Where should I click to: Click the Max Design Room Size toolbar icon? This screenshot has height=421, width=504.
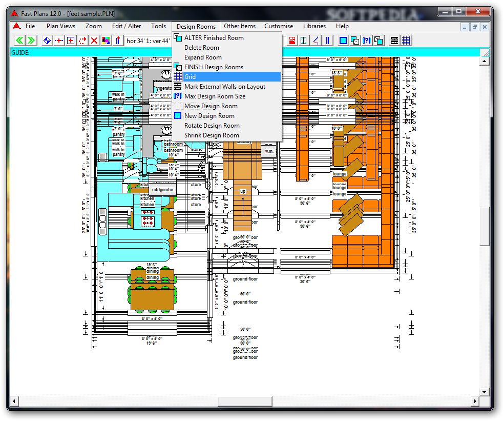coord(367,41)
